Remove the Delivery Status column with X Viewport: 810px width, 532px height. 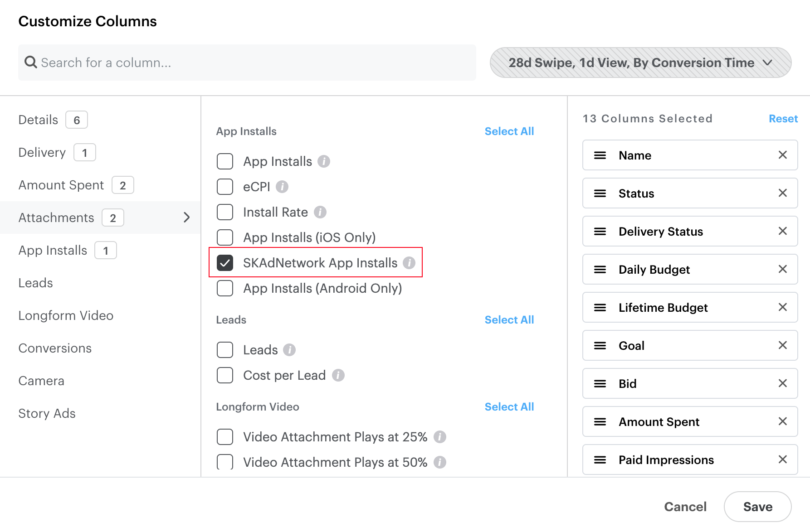click(x=782, y=231)
